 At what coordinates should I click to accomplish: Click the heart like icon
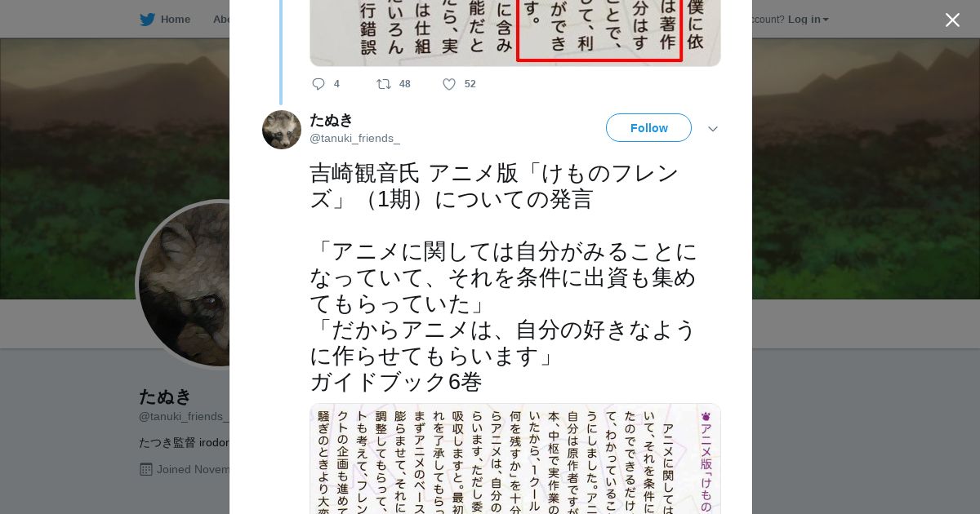coord(448,84)
